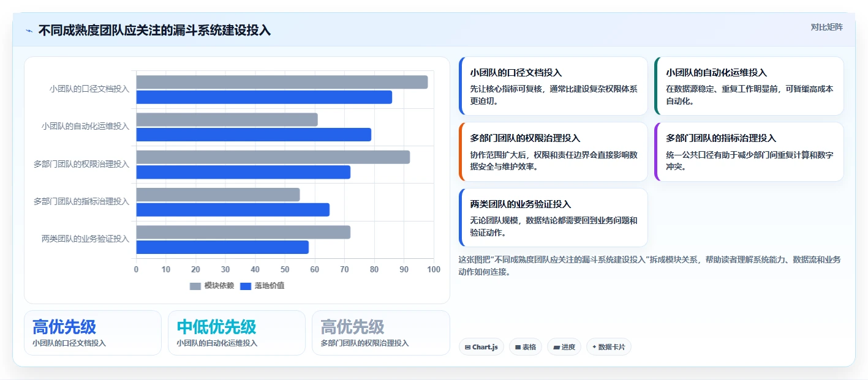
Task: Click the text 在数据源稳定、重复工作明显前
Action: click(723, 89)
